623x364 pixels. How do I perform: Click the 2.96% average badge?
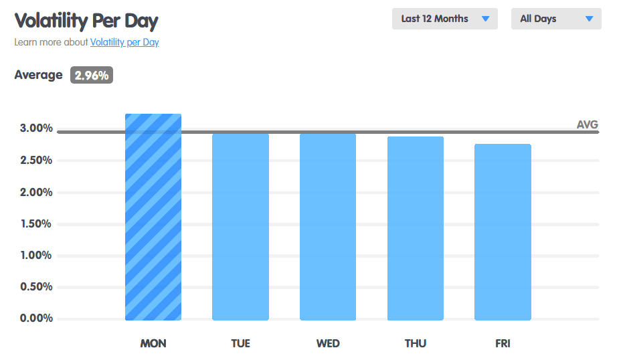92,75
